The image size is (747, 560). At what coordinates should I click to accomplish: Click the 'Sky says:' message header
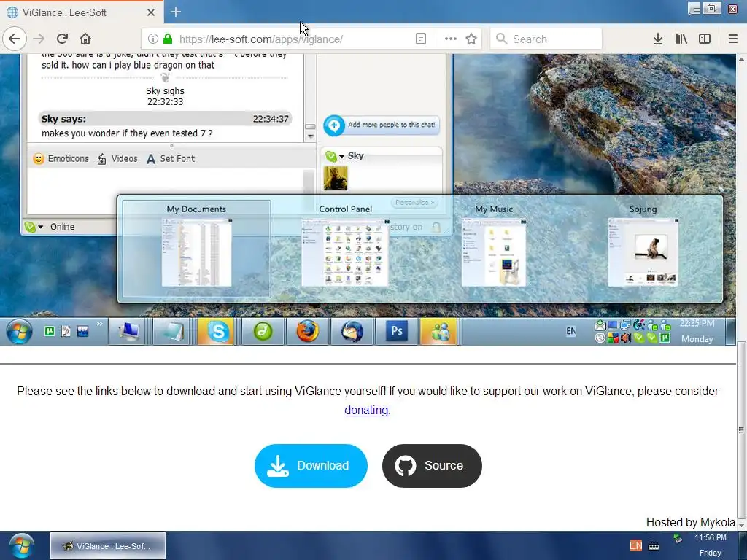tap(165, 119)
